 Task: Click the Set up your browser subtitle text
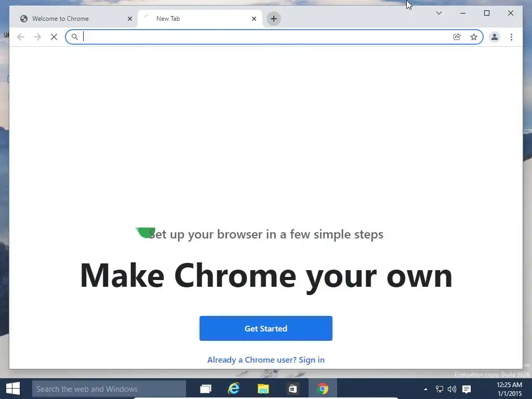(x=266, y=234)
